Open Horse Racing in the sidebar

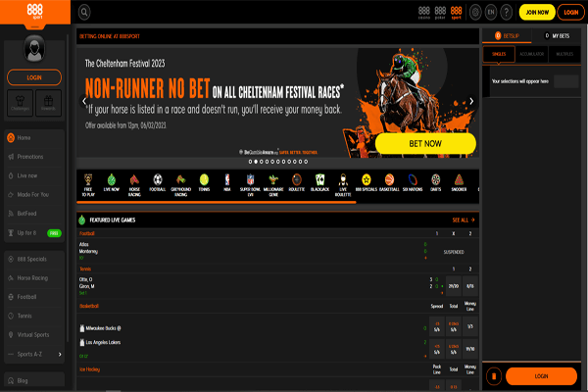tap(34, 278)
